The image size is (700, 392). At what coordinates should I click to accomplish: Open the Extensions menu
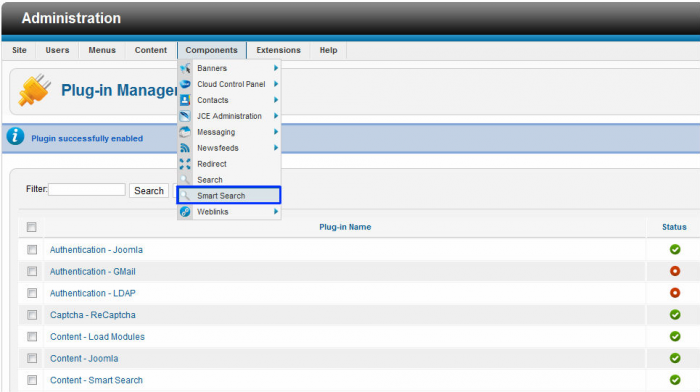coord(278,50)
